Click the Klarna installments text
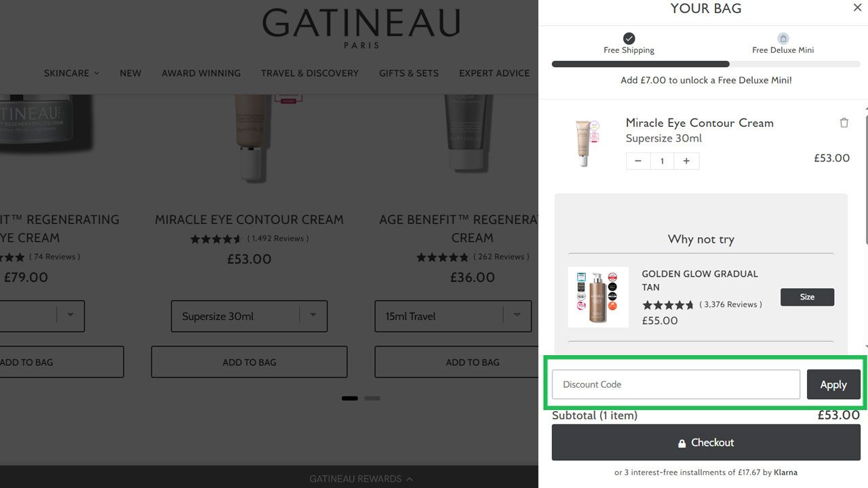This screenshot has height=488, width=868. coord(706,472)
